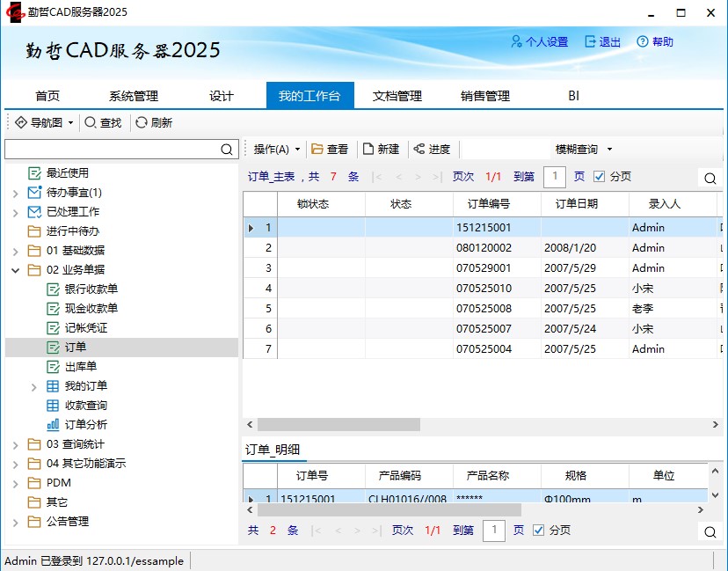The height and width of the screenshot is (571, 728).
Task: Open 个人设置 personal settings
Action: click(x=540, y=42)
